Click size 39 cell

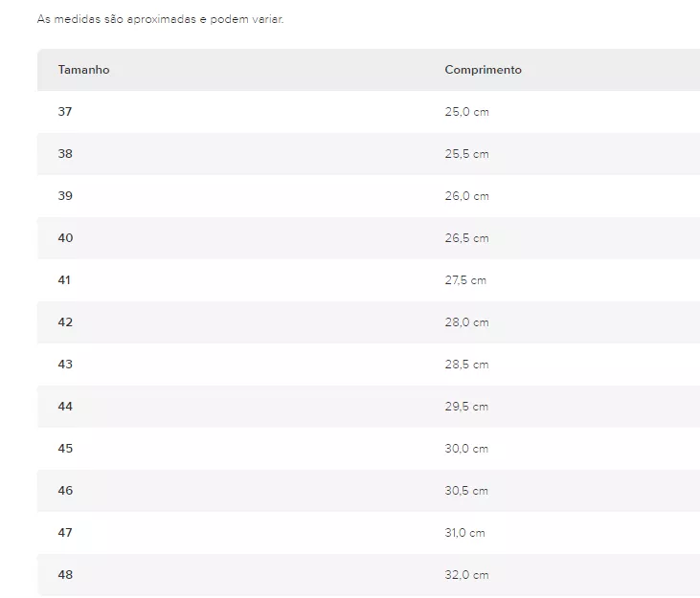click(x=65, y=196)
